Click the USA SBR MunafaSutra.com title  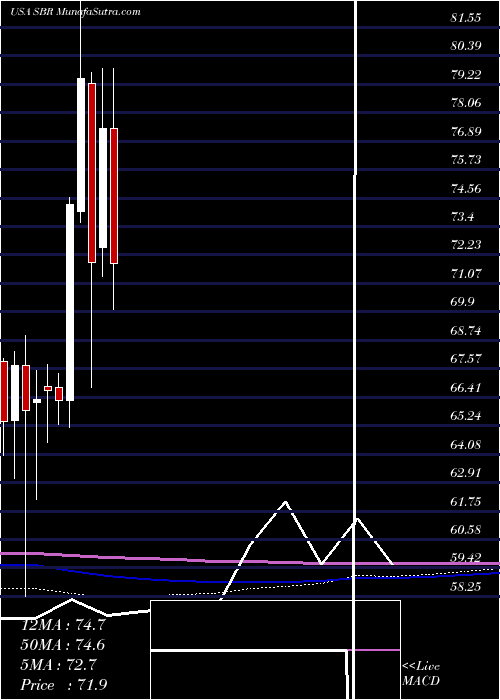pos(75,12)
